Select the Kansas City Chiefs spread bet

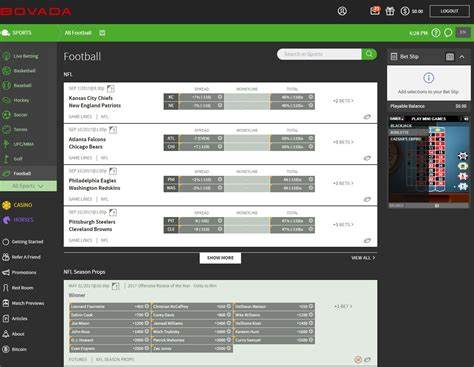(x=202, y=97)
